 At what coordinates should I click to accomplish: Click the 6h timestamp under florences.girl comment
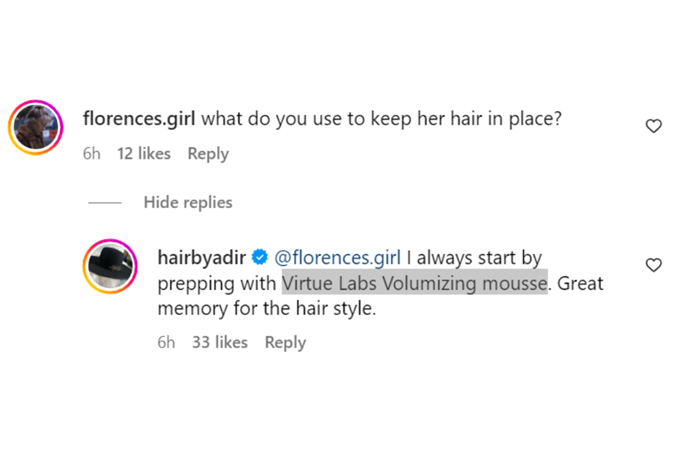point(94,154)
